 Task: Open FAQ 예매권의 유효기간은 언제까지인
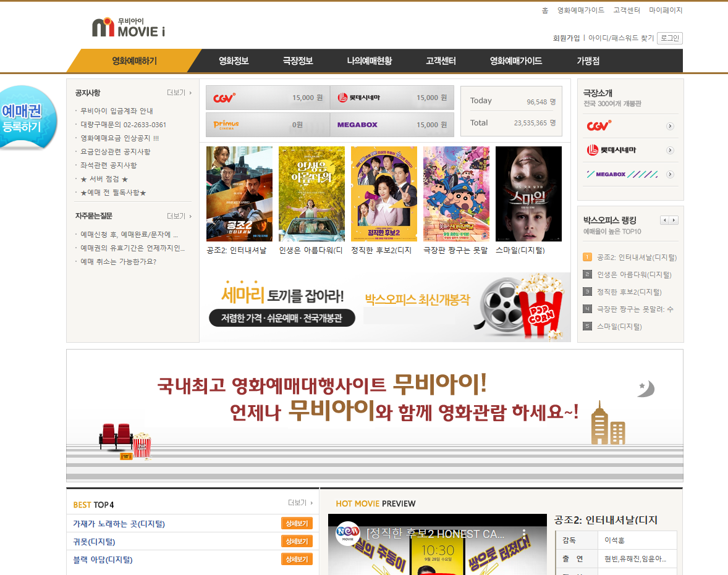pyautogui.click(x=132, y=248)
